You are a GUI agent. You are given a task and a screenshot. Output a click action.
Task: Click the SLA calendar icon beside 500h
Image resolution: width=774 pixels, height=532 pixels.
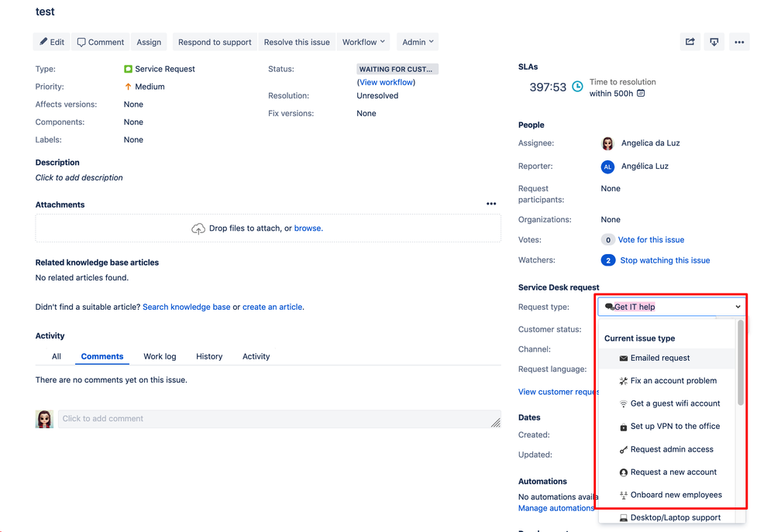coord(641,93)
